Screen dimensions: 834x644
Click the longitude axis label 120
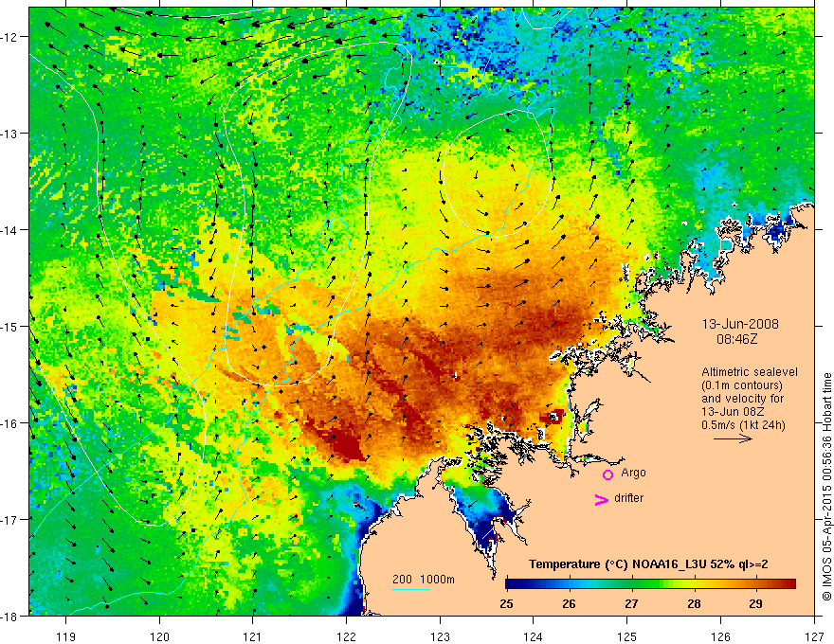pyautogui.click(x=159, y=636)
